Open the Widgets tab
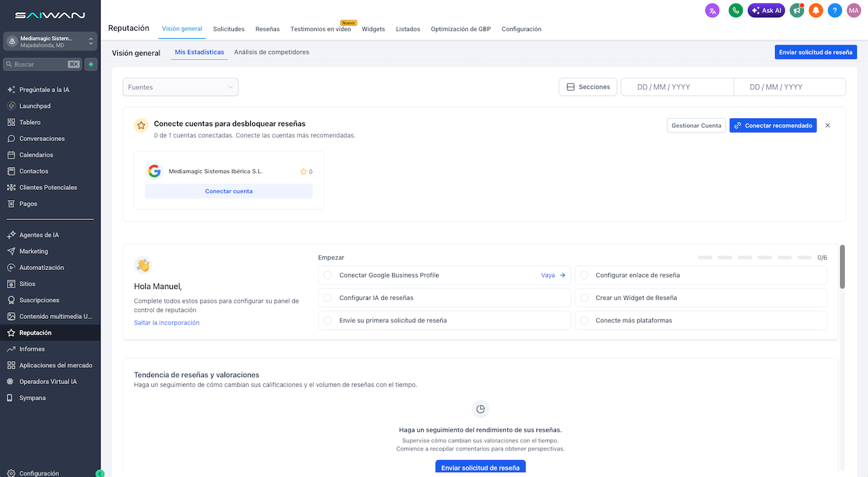Viewport: 868px width, 477px height. [x=373, y=29]
